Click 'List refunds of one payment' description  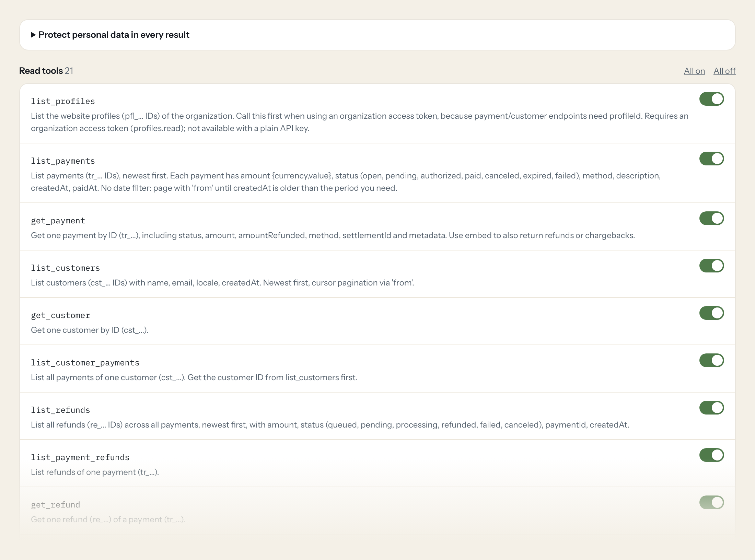click(95, 472)
